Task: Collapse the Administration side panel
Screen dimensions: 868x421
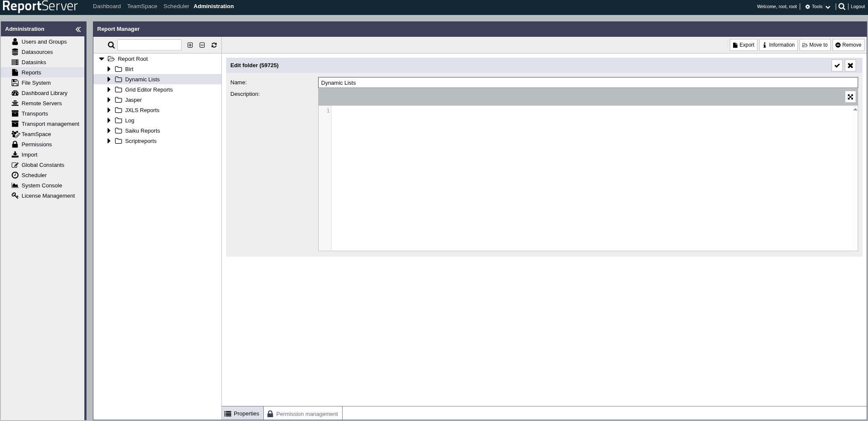Action: [x=78, y=29]
